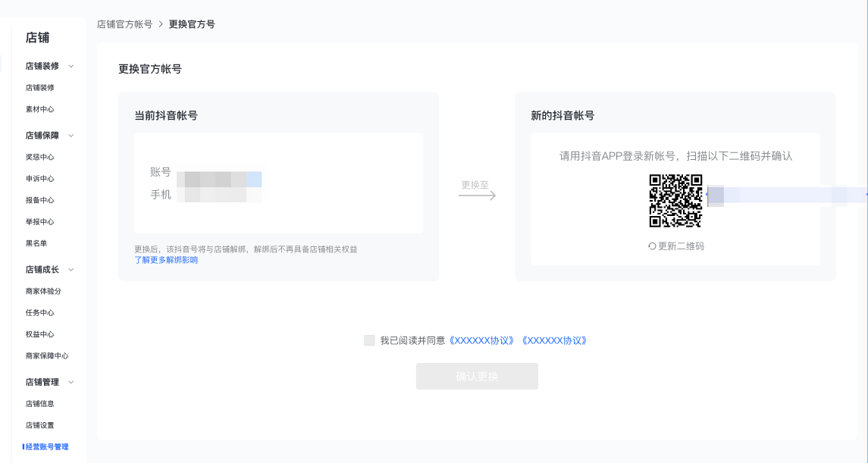The height and width of the screenshot is (463, 868).
Task: Click the QR code image
Action: pos(675,201)
